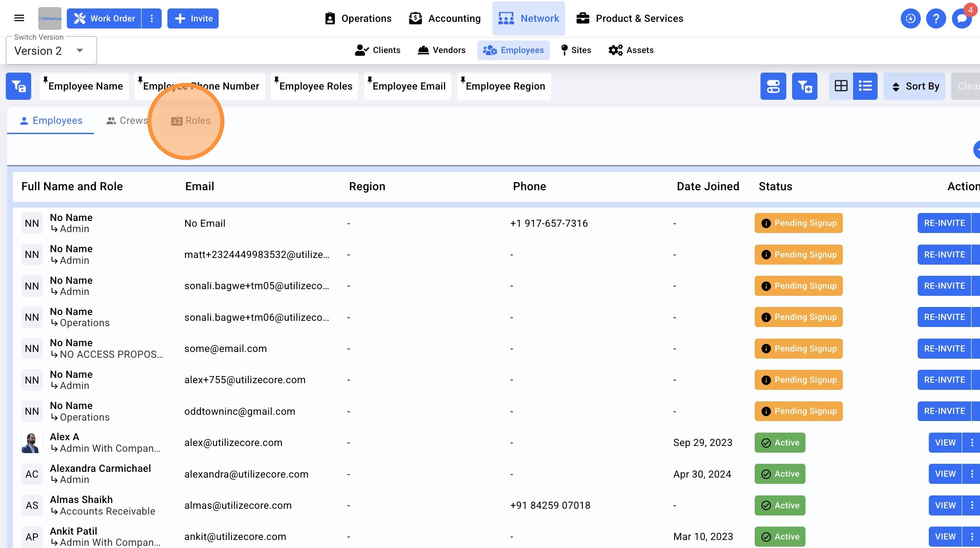Open the Accounting menu
Image resolution: width=980 pixels, height=548 pixels.
coord(445,18)
